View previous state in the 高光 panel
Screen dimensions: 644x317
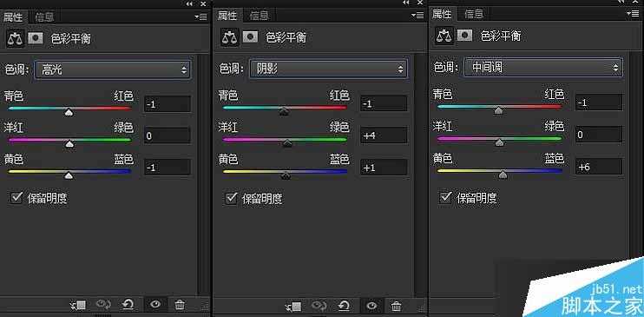[103, 305]
